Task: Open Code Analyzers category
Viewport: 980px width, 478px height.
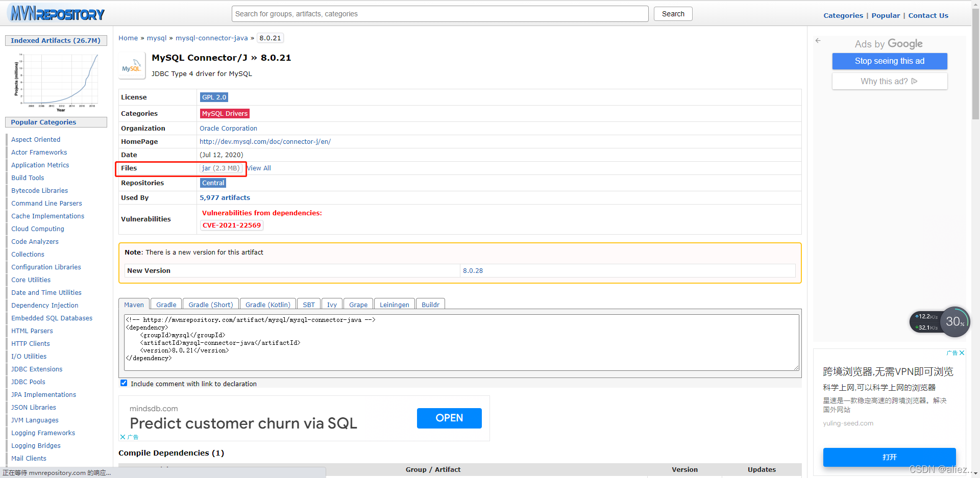Action: pyautogui.click(x=35, y=241)
